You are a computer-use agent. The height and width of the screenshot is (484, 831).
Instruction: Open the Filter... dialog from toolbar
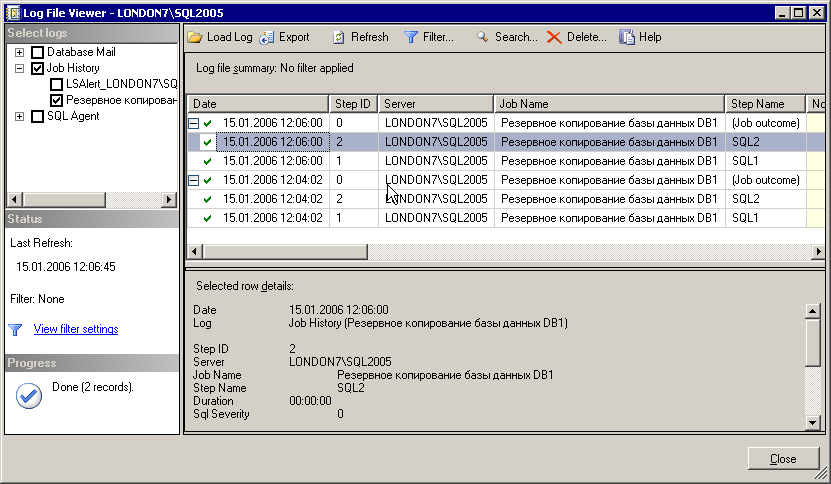(x=438, y=37)
